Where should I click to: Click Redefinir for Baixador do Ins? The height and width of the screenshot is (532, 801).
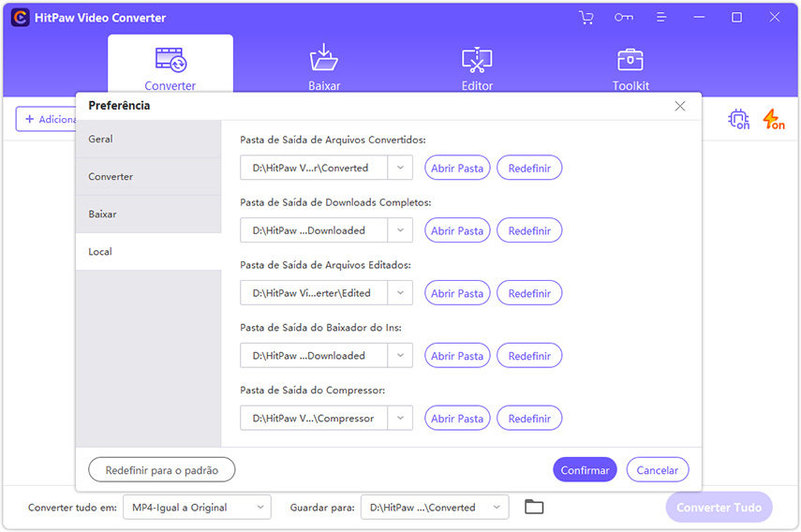529,355
